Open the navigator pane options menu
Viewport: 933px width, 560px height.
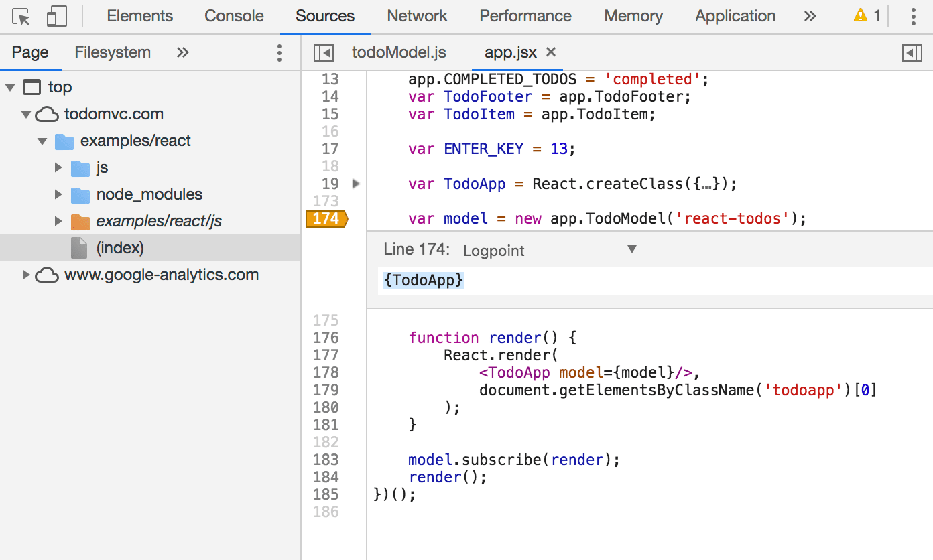tap(279, 52)
